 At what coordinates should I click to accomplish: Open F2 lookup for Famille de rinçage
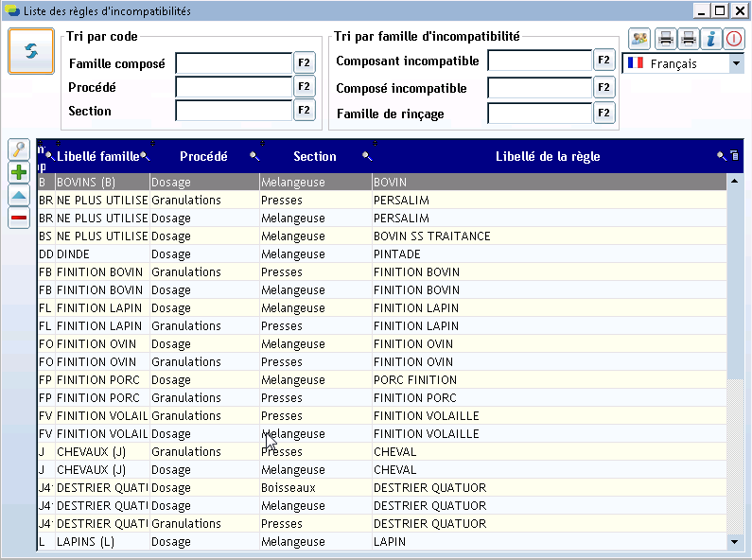pyautogui.click(x=604, y=114)
